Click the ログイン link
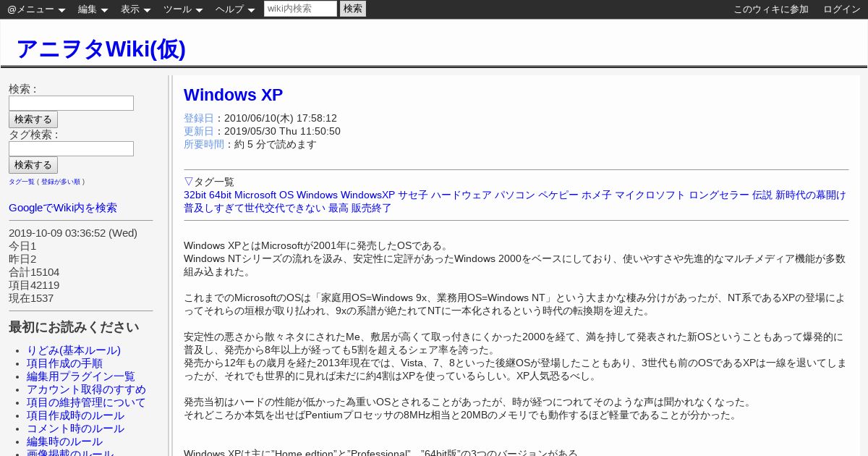Image resolution: width=868 pixels, height=456 pixels. (842, 9)
